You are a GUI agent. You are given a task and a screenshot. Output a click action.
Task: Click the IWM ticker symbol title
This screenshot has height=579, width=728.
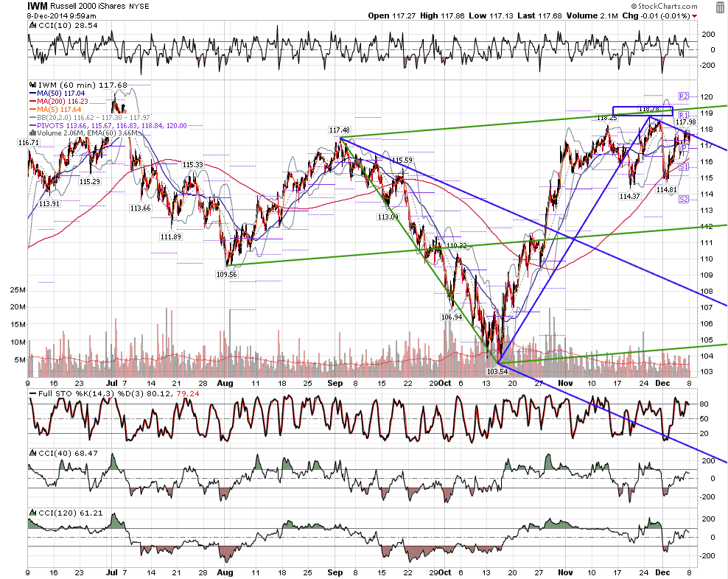tap(38, 6)
